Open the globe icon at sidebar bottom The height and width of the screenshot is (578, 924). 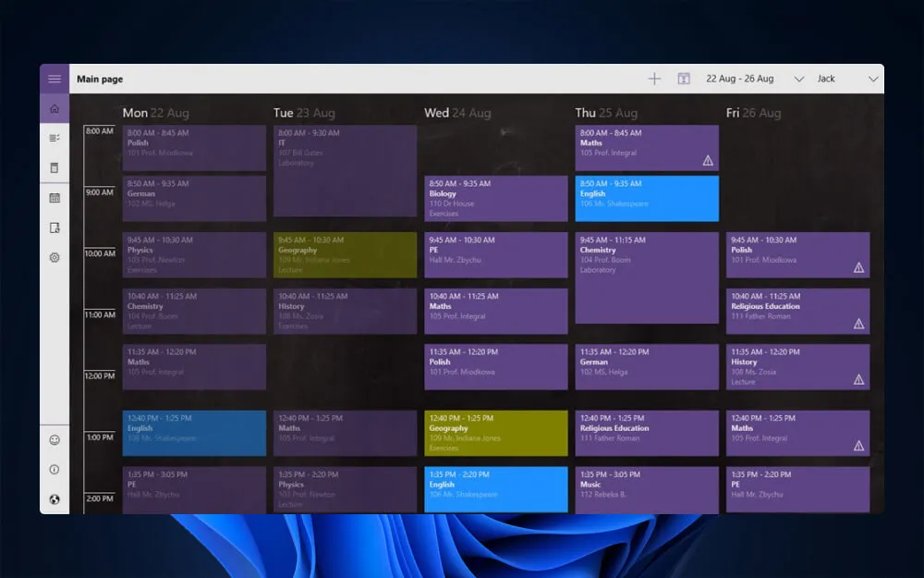point(55,499)
